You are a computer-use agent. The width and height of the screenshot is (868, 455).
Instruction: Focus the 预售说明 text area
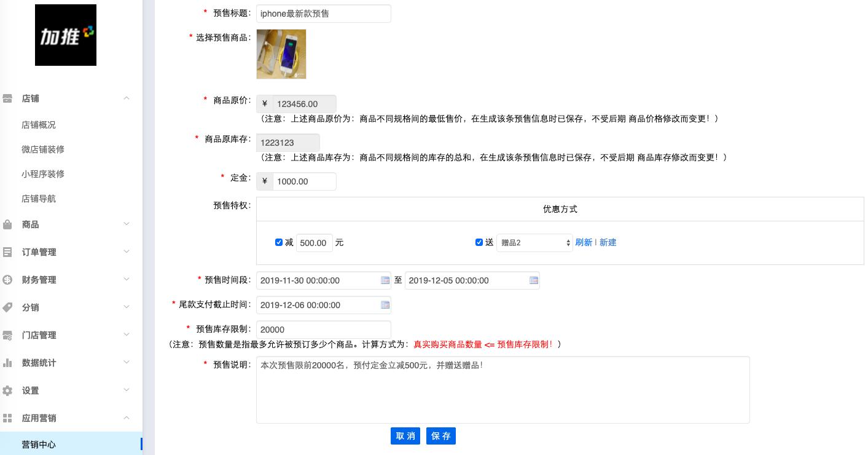pyautogui.click(x=503, y=390)
